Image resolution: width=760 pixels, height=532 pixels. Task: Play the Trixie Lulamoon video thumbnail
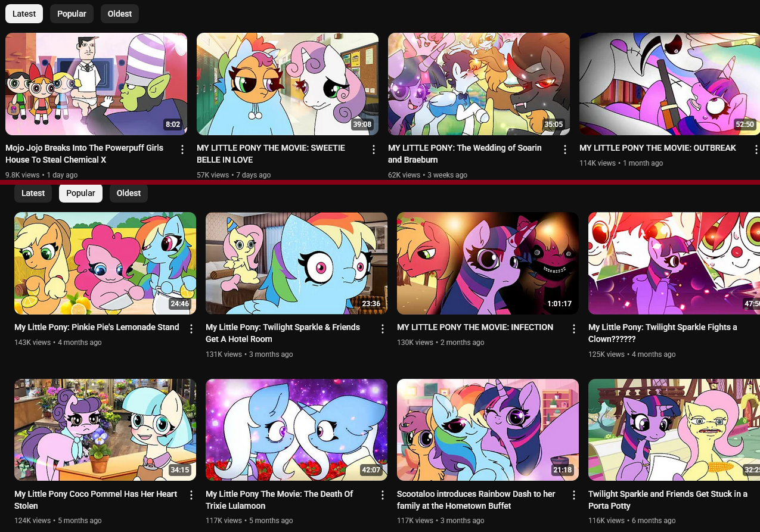point(296,430)
